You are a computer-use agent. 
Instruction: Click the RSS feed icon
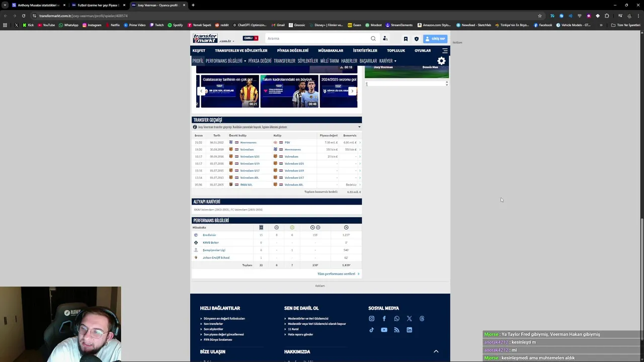(396, 330)
